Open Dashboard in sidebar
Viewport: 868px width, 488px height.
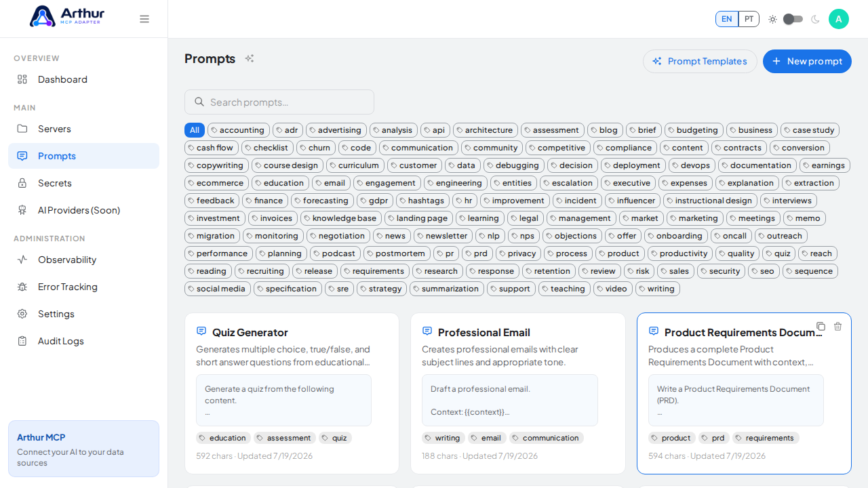point(83,79)
